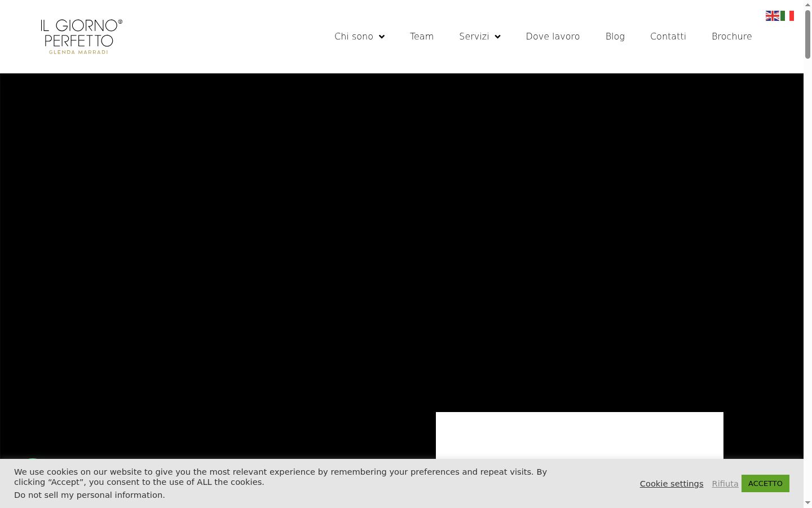Reject cookies with Rifiuta

[x=725, y=484]
